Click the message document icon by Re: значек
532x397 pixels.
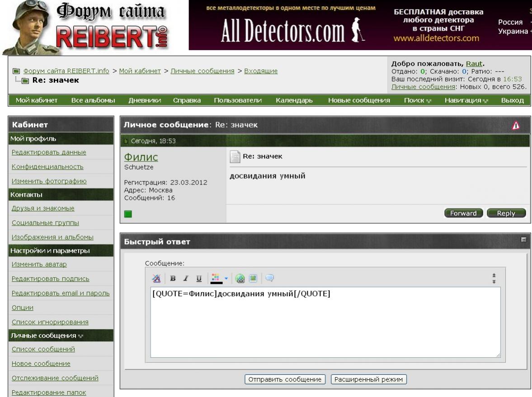[x=235, y=157]
